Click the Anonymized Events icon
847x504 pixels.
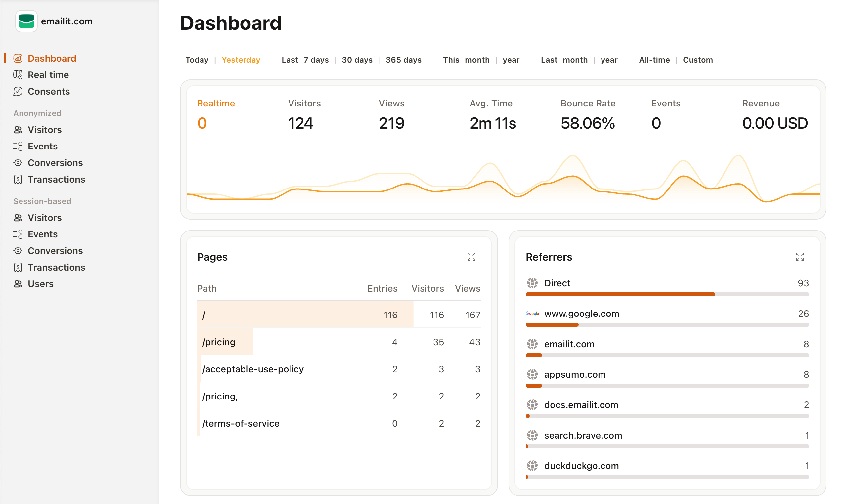(x=18, y=146)
